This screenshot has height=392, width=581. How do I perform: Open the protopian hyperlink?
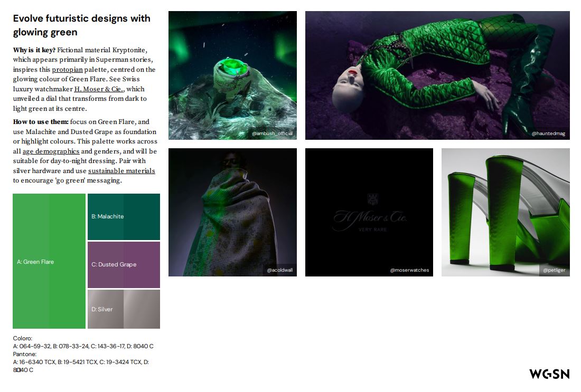click(67, 70)
